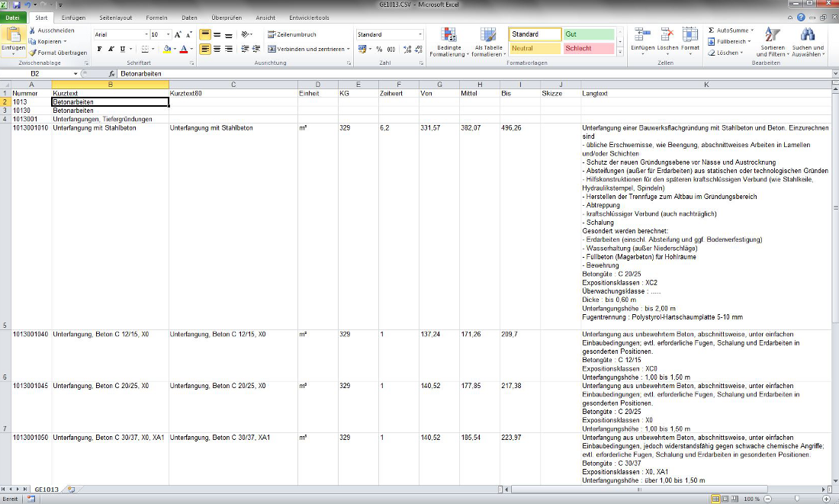Click the Ausschneiden (cut) scissors icon
The height and width of the screenshot is (504, 839).
pyautogui.click(x=32, y=30)
